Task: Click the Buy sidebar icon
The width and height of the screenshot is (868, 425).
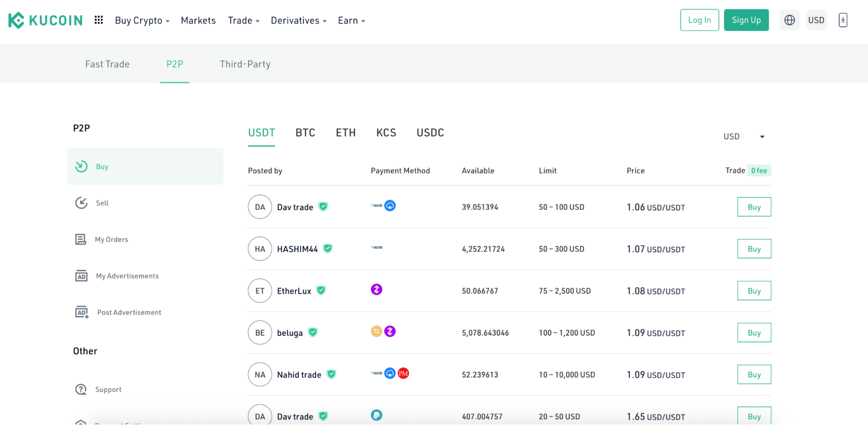Action: coord(81,166)
